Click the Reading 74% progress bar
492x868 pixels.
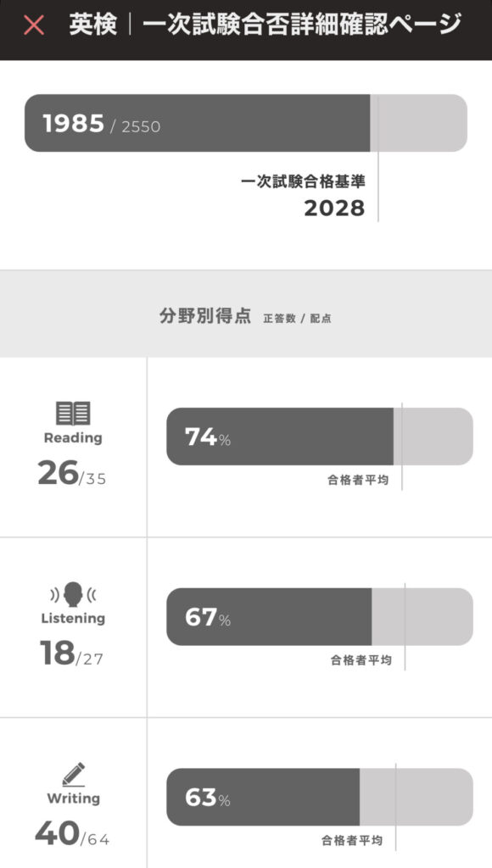(x=320, y=437)
